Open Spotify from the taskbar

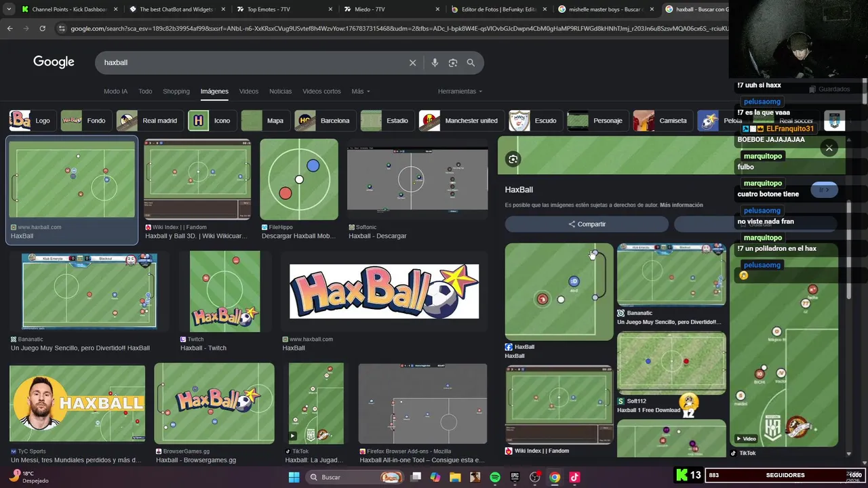tap(495, 477)
